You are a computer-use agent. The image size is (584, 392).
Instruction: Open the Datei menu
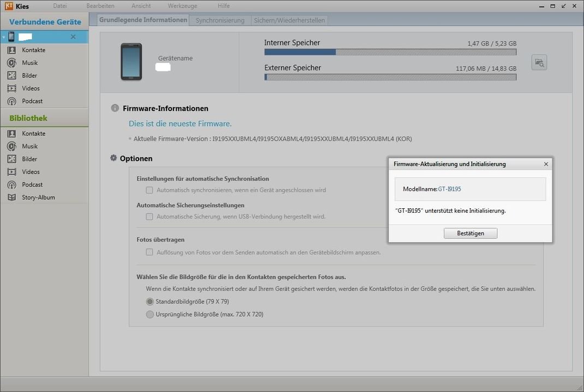60,6
